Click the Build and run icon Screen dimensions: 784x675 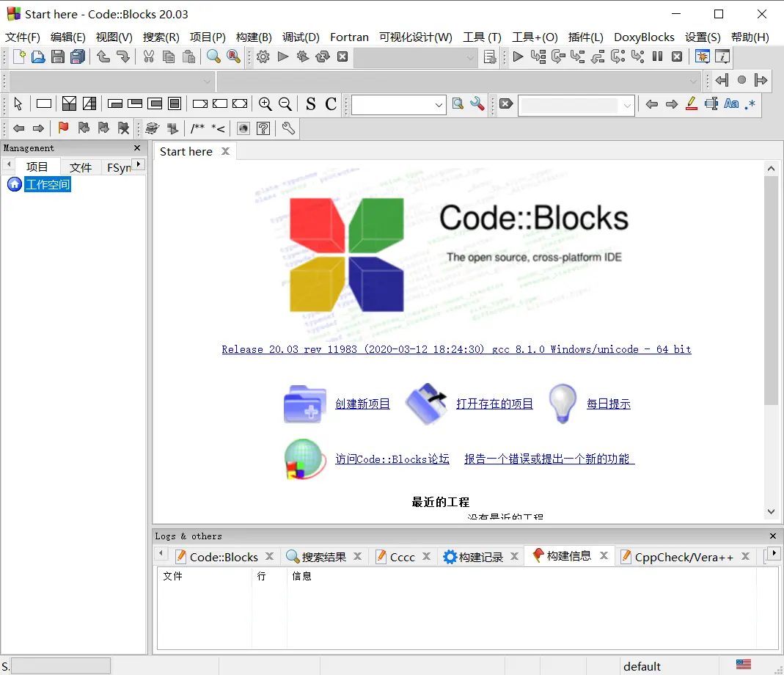[x=302, y=56]
